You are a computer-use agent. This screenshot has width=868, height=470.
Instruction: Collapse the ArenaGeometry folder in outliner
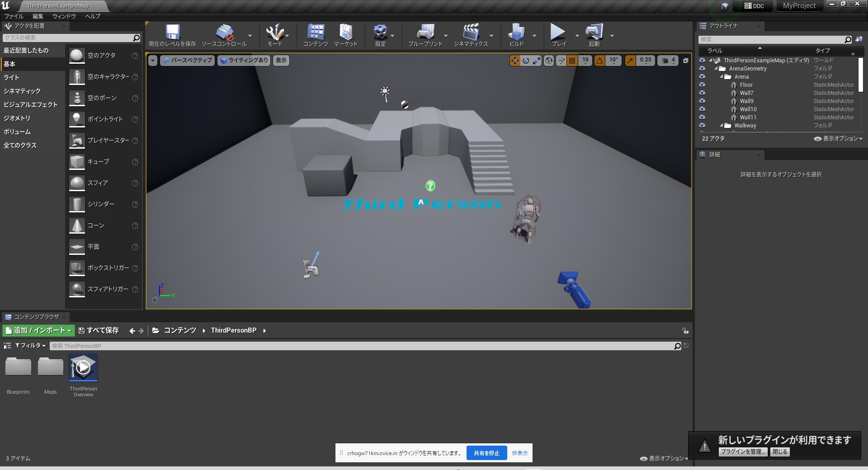click(716, 69)
